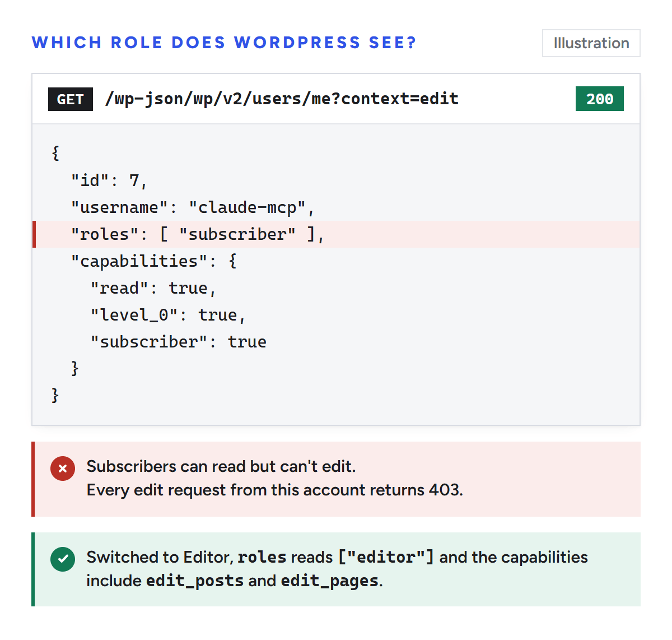Click the heading 'Which role does WordPress see?'
Image resolution: width=672 pixels, height=640 pixels.
pyautogui.click(x=224, y=43)
